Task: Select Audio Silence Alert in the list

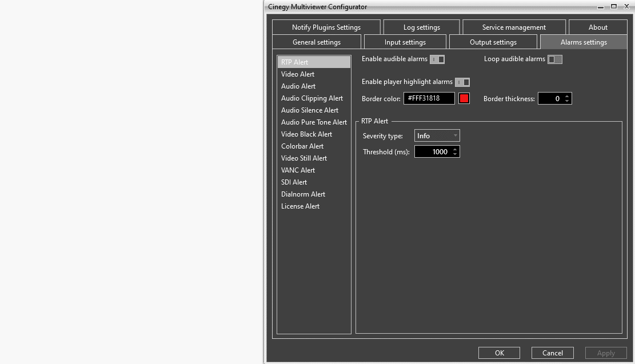Action: pyautogui.click(x=314, y=110)
